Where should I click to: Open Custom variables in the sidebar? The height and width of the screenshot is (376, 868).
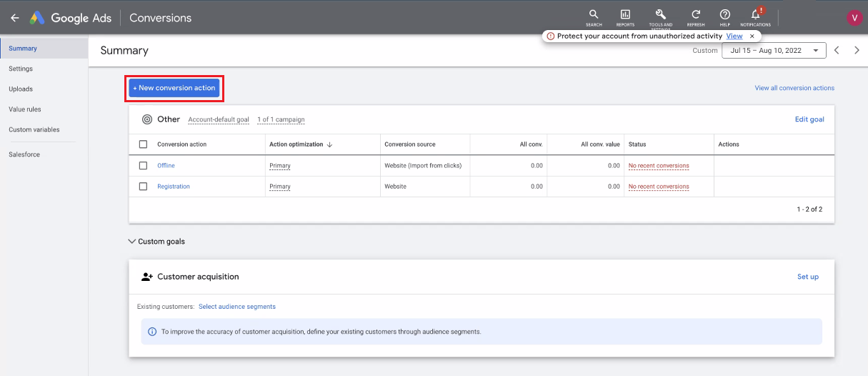click(34, 130)
